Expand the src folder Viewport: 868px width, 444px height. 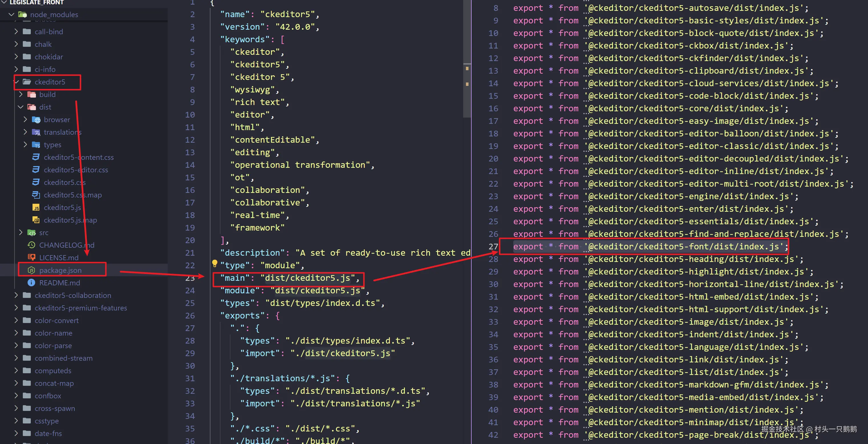(21, 232)
